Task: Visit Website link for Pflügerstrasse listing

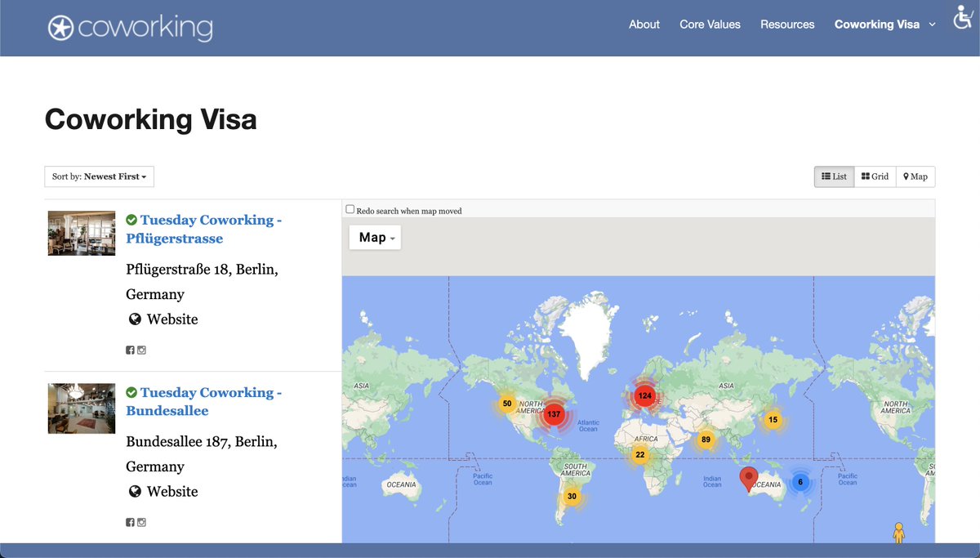Action: pos(172,319)
